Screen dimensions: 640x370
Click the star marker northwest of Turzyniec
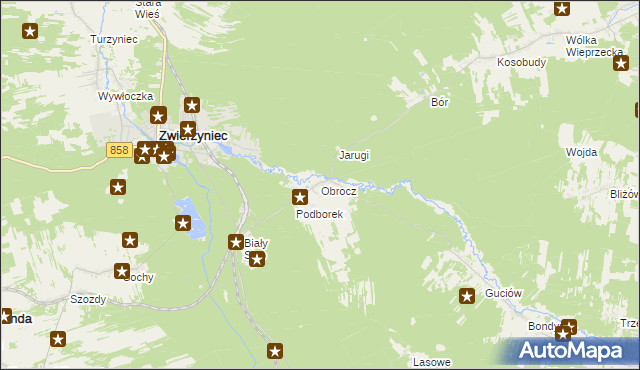click(x=30, y=31)
